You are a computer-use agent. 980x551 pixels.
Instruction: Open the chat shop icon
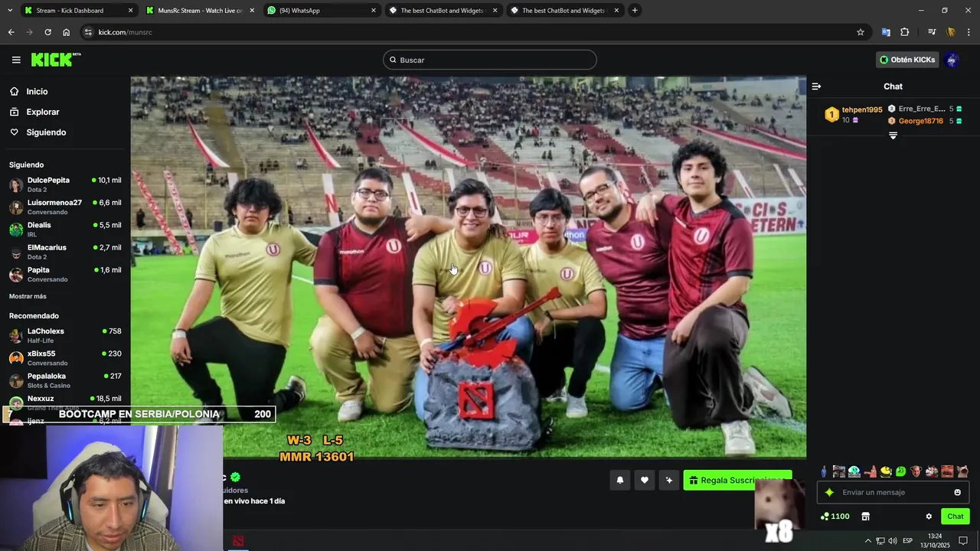pos(866,517)
